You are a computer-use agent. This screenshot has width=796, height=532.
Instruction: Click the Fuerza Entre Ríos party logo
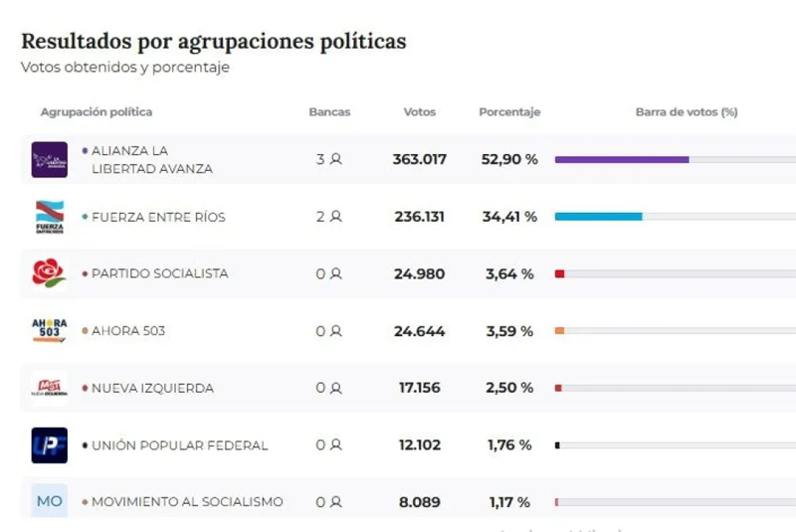[x=49, y=217]
